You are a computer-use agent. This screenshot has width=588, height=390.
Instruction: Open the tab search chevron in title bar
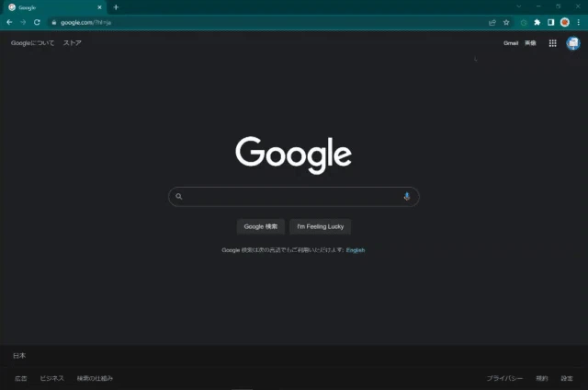pyautogui.click(x=518, y=6)
